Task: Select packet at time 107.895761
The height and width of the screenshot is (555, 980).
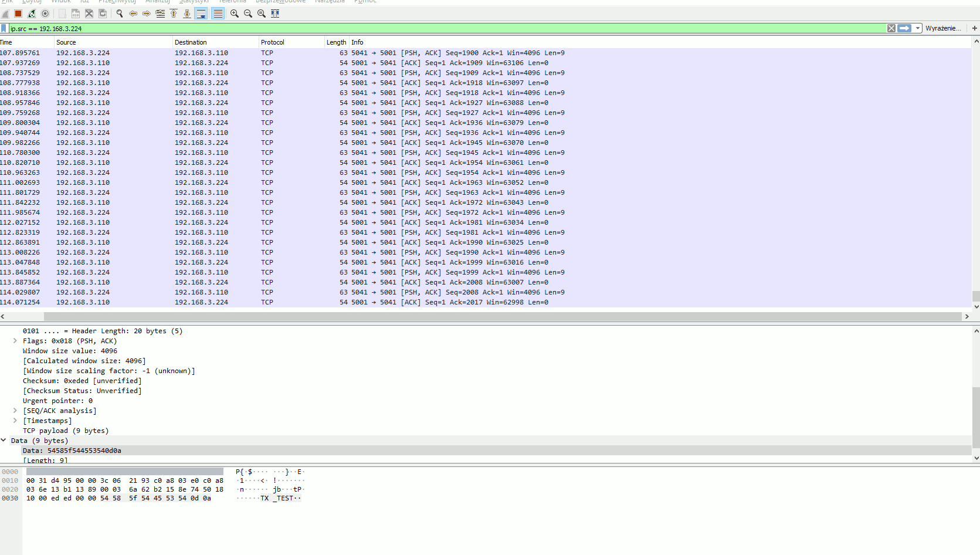Action: (486, 53)
